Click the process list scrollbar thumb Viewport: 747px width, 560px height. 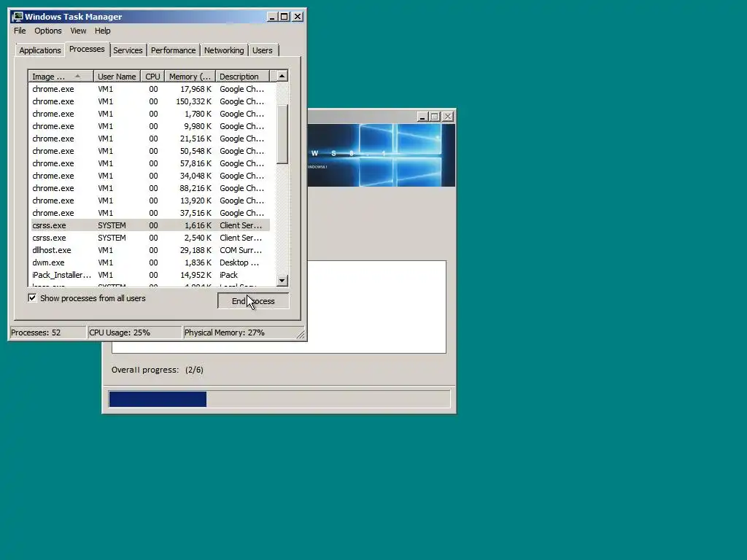[282, 134]
